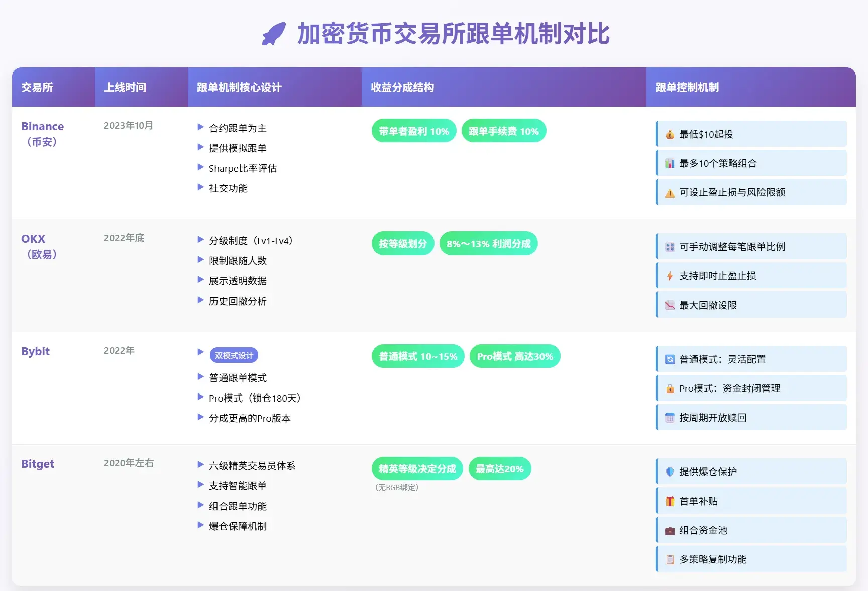Select the 交易所 column header
The width and height of the screenshot is (868, 591).
point(53,87)
